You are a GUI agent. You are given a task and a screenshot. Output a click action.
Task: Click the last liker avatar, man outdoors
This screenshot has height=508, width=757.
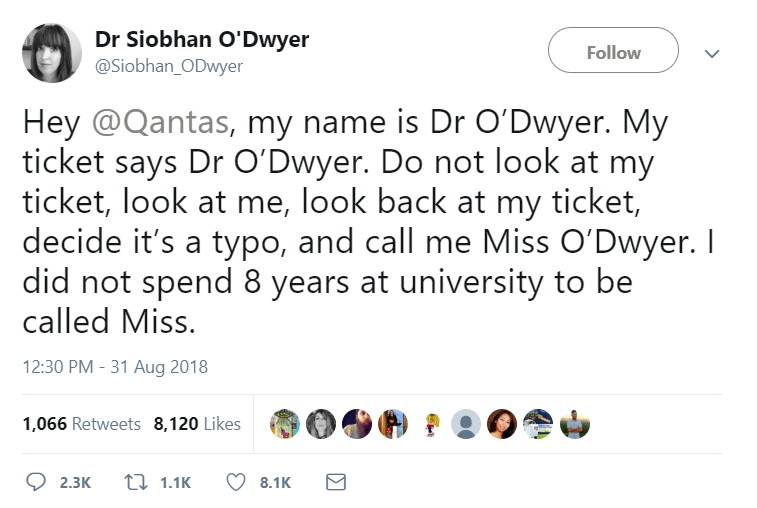[574, 424]
